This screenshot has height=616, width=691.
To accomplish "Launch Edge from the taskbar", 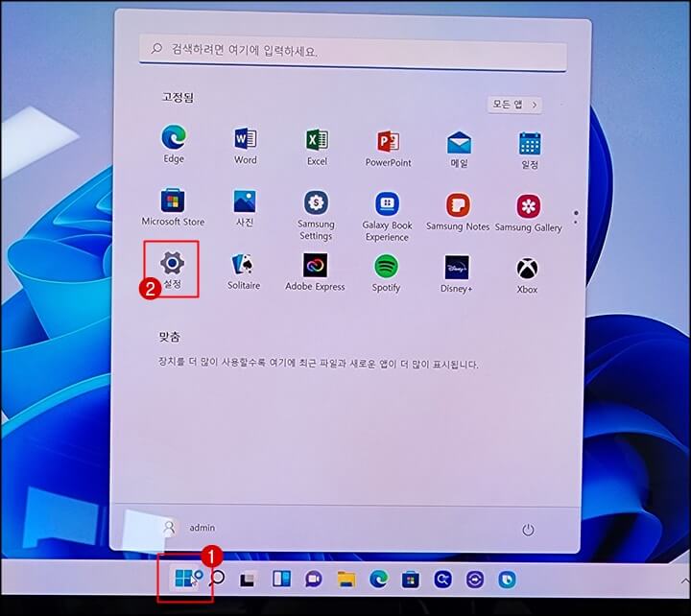I will coord(378,579).
